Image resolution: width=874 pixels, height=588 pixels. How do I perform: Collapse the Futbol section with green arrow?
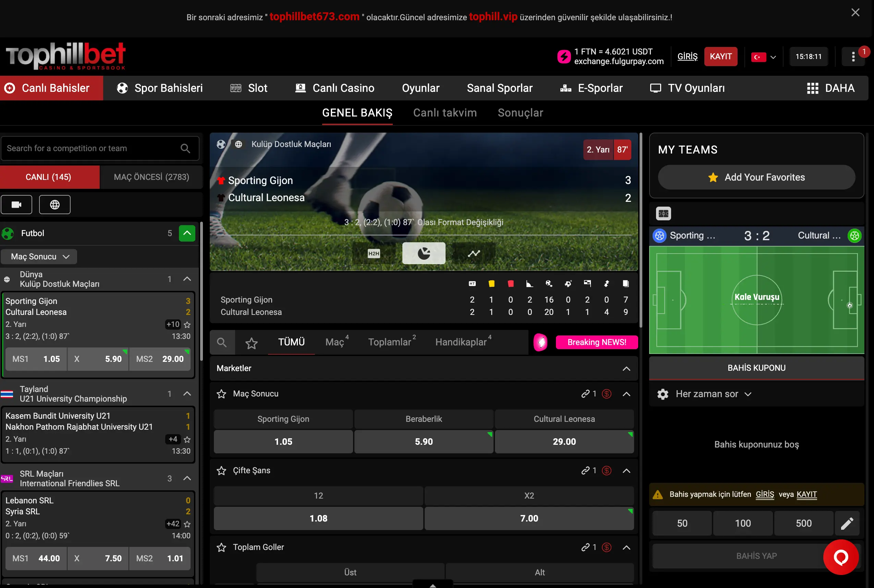[x=187, y=233]
